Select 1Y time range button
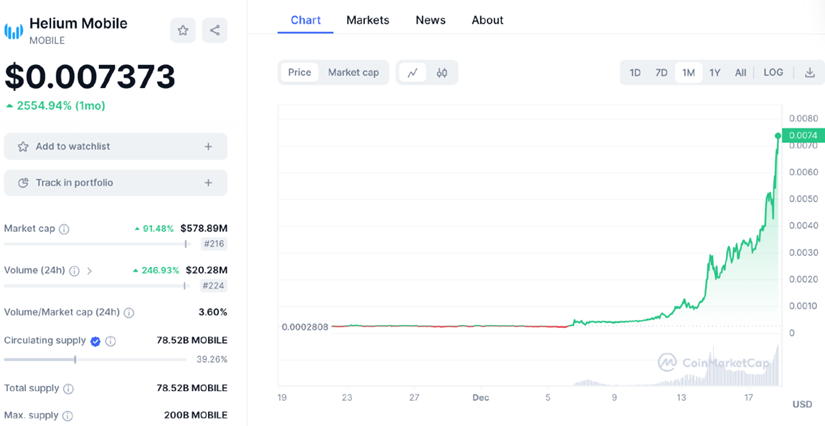This screenshot has height=426, width=825. pos(714,73)
